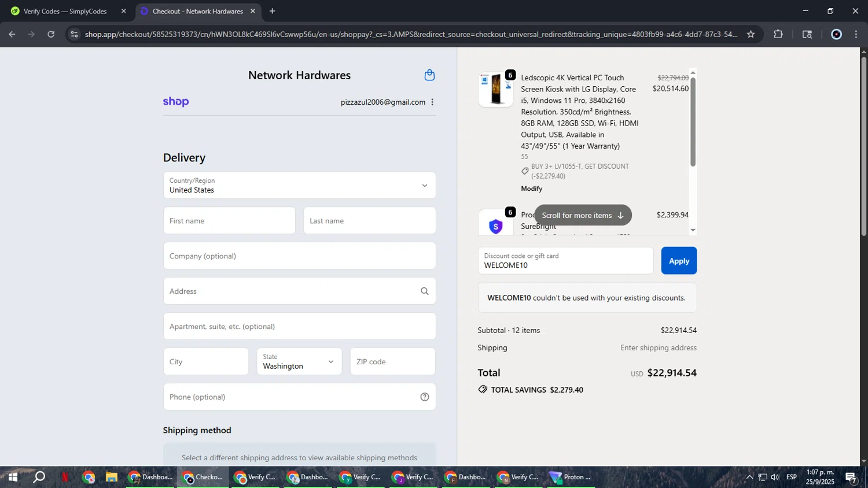The width and height of the screenshot is (868, 488).
Task: Switch to the Checkout taskbar window
Action: click(x=203, y=477)
